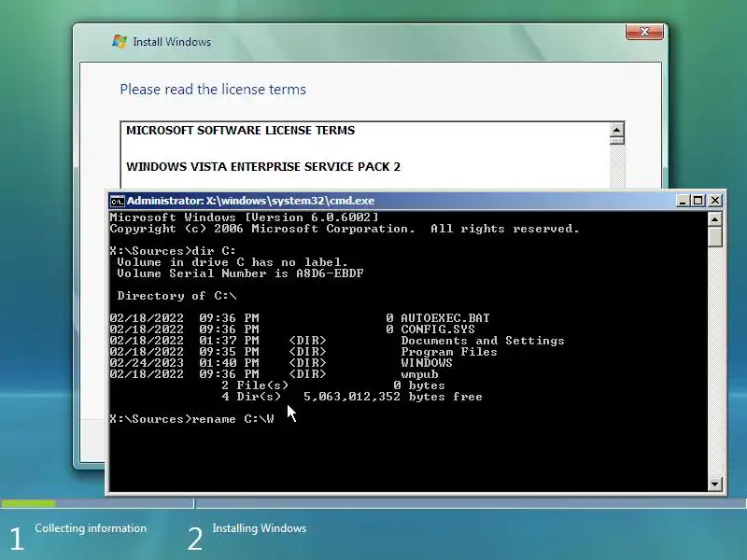
Task: Click the 'WINDOWS' directory entry
Action: tap(427, 363)
